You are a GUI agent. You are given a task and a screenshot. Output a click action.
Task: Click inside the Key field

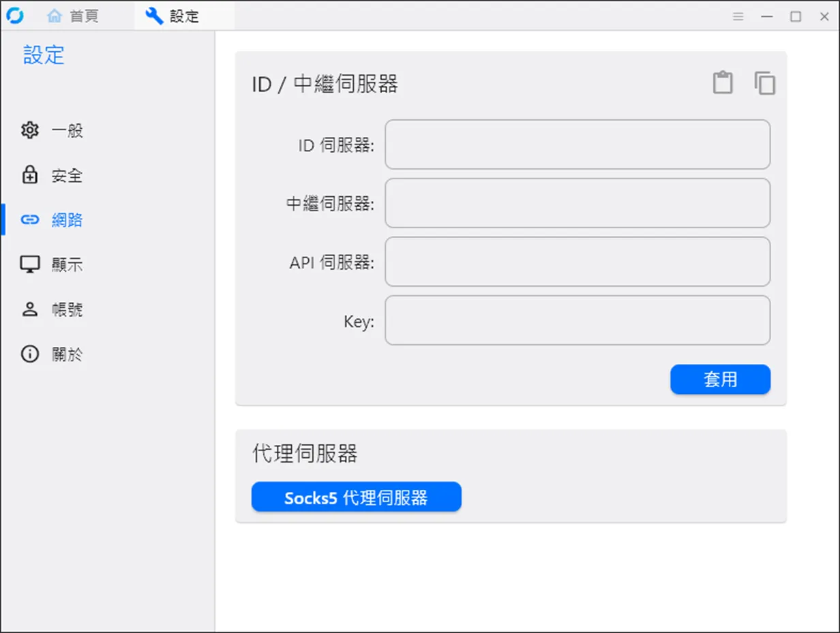coord(577,320)
